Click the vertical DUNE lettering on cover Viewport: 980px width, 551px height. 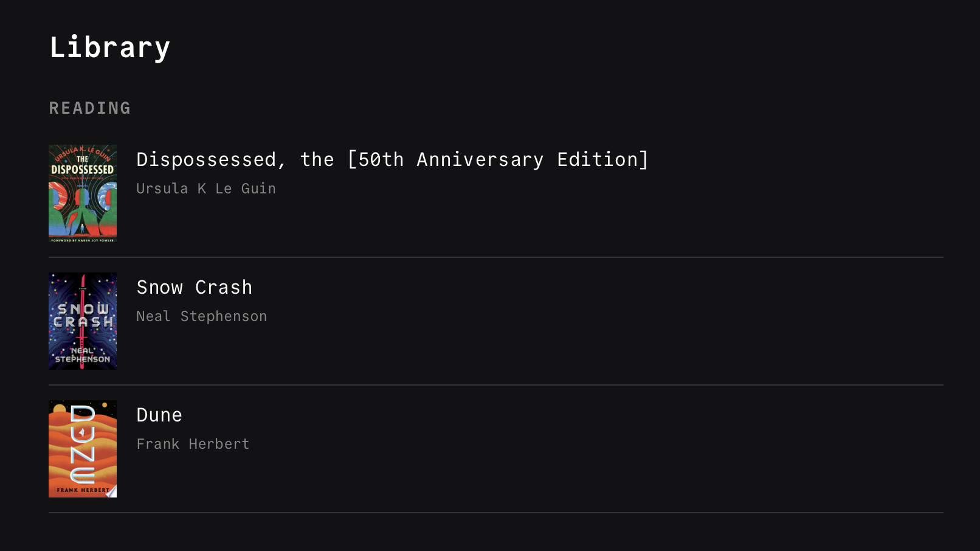point(83,444)
